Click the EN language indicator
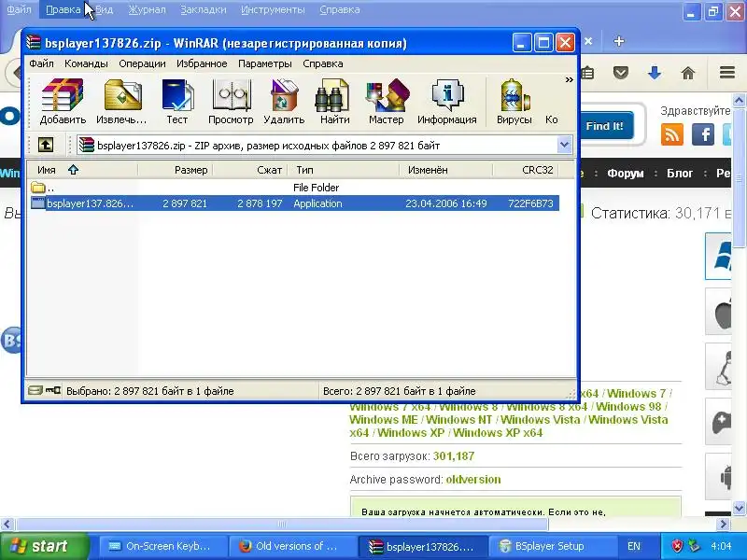The height and width of the screenshot is (560, 747). 634,546
